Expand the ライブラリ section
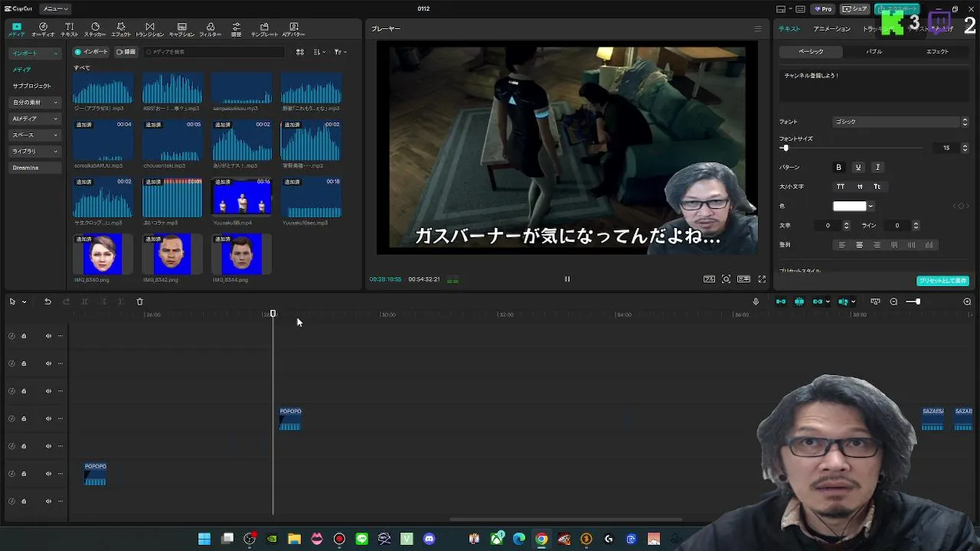Screen dimensions: 980x551 [x=35, y=152]
